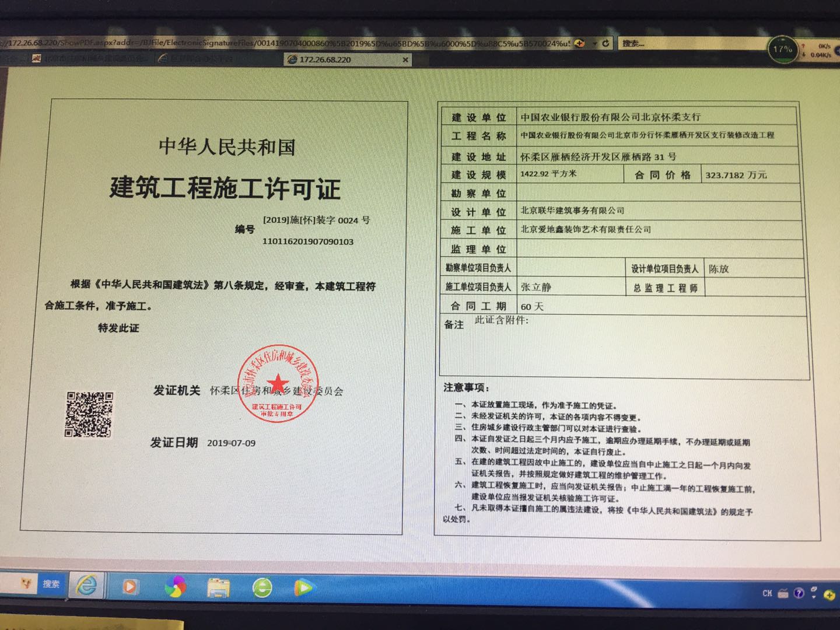The width and height of the screenshot is (840, 630).
Task: Click the 17% memory accelerator ball
Action: 782,50
